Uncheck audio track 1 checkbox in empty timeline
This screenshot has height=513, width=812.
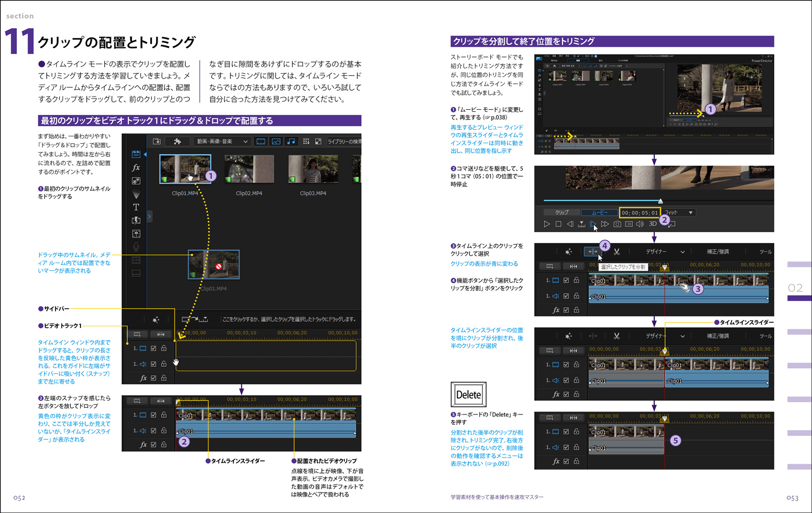pyautogui.click(x=153, y=364)
